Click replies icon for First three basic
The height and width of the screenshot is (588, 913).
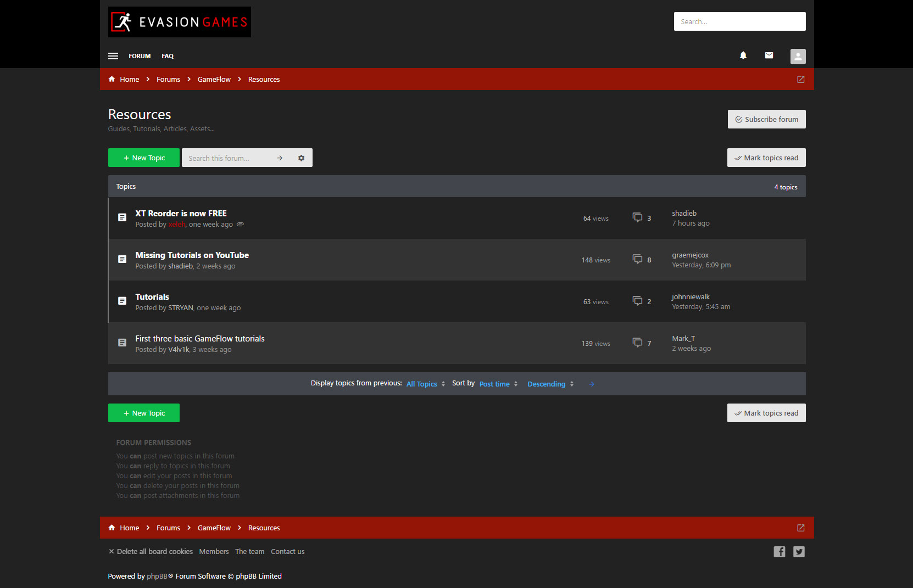tap(637, 343)
